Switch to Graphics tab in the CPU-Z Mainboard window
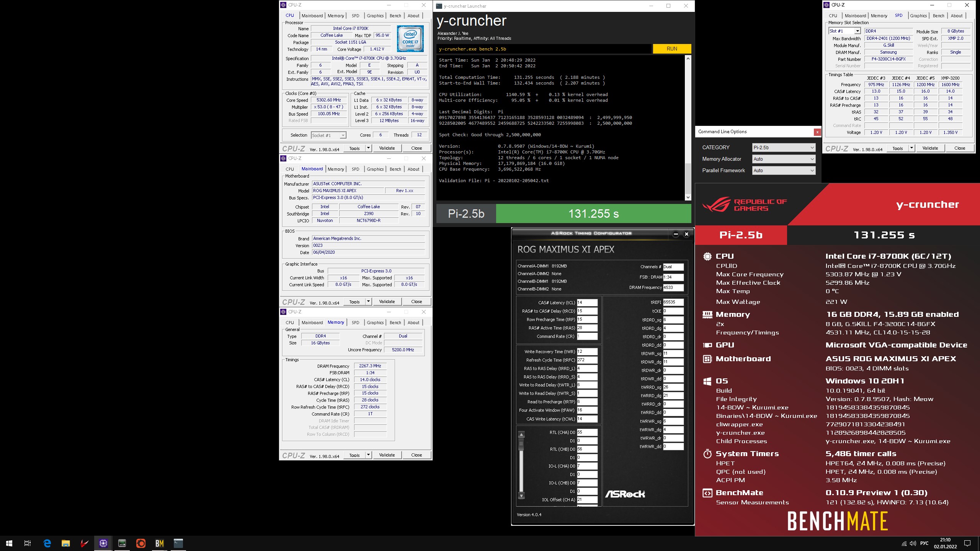The width and height of the screenshot is (980, 551). [x=375, y=169]
